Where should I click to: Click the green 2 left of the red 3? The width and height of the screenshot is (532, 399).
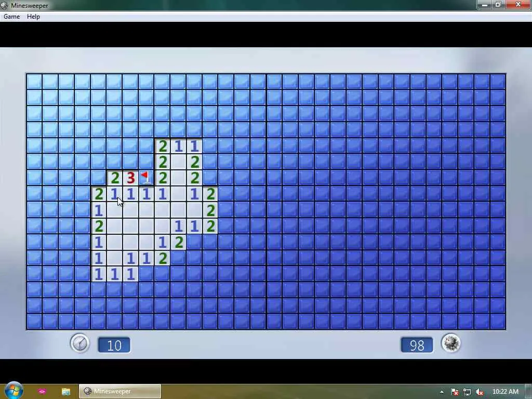[115, 178]
